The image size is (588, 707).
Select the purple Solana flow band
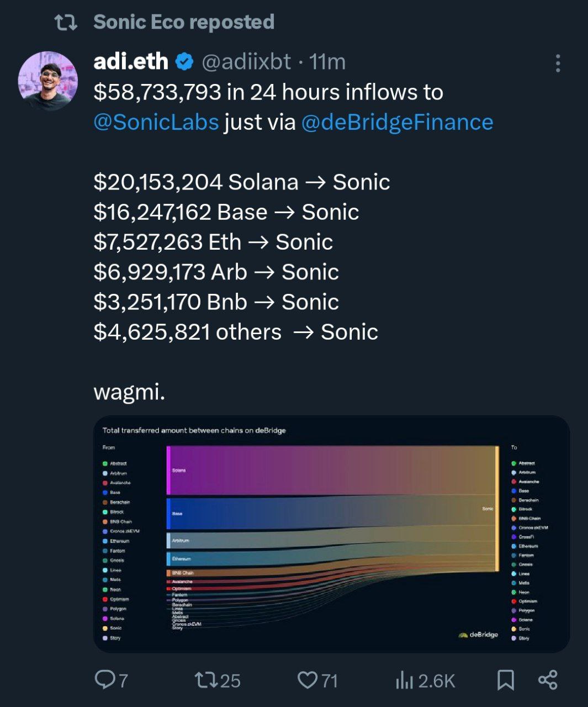(331, 471)
